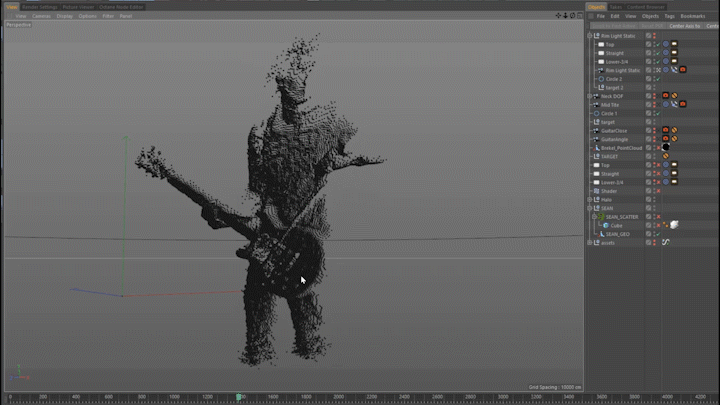Collapse the Rim Light Static group
Screen dimensions: 720x405
(x=590, y=36)
